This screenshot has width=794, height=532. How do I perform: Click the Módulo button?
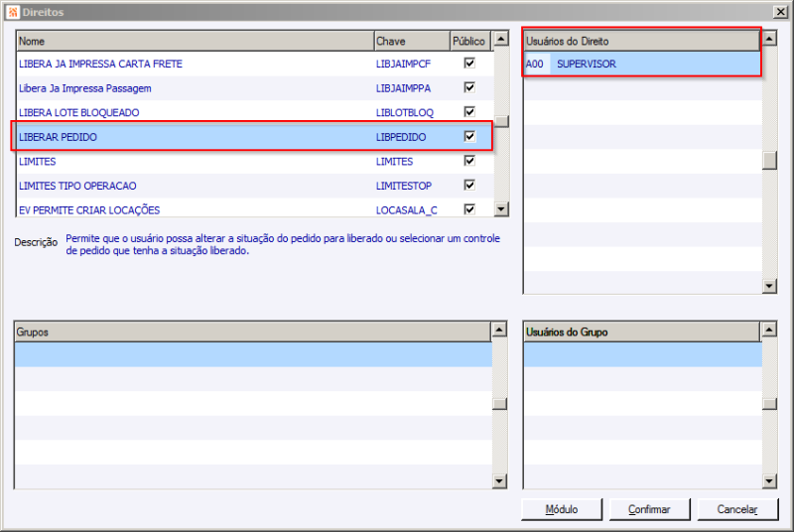(x=562, y=509)
